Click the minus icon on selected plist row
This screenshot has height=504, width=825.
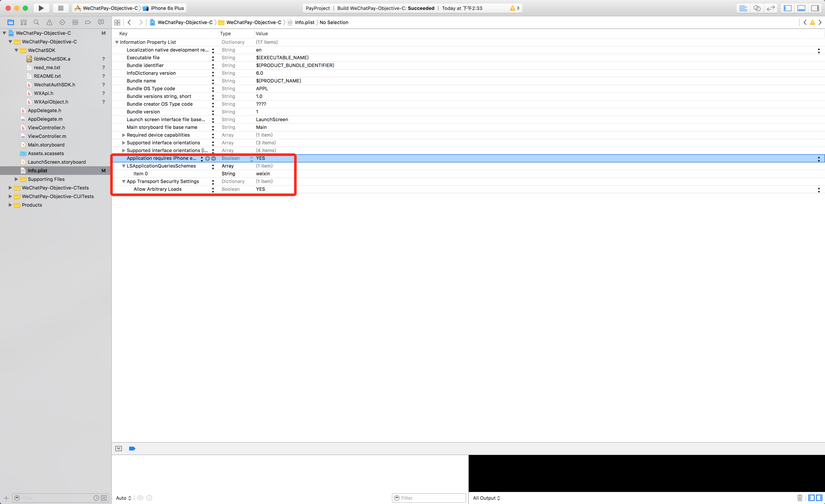point(214,158)
